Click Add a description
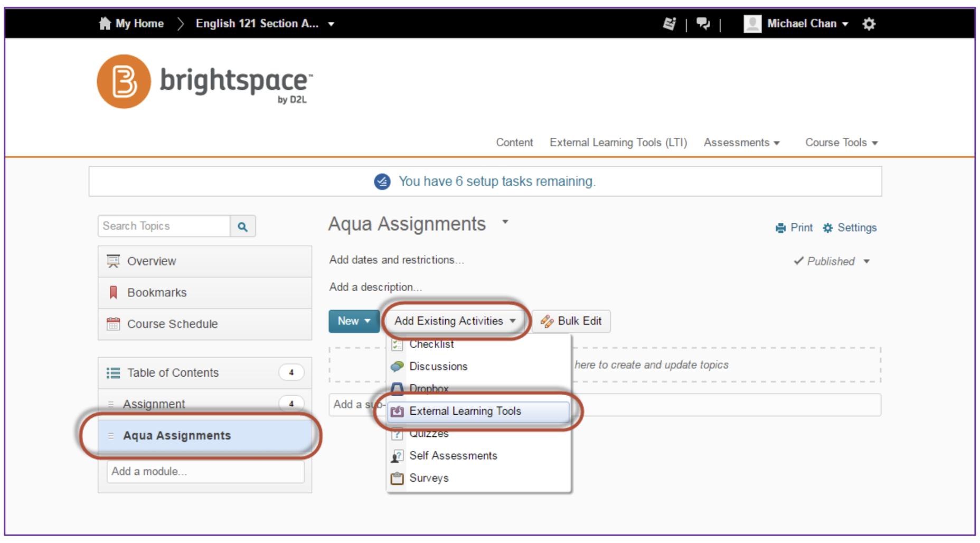The image size is (980, 543). [x=375, y=287]
